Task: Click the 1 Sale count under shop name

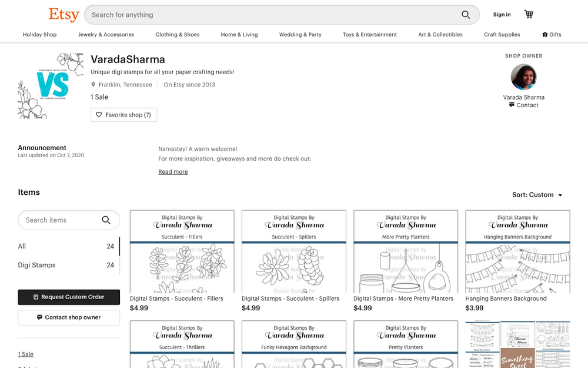Action: click(x=99, y=97)
